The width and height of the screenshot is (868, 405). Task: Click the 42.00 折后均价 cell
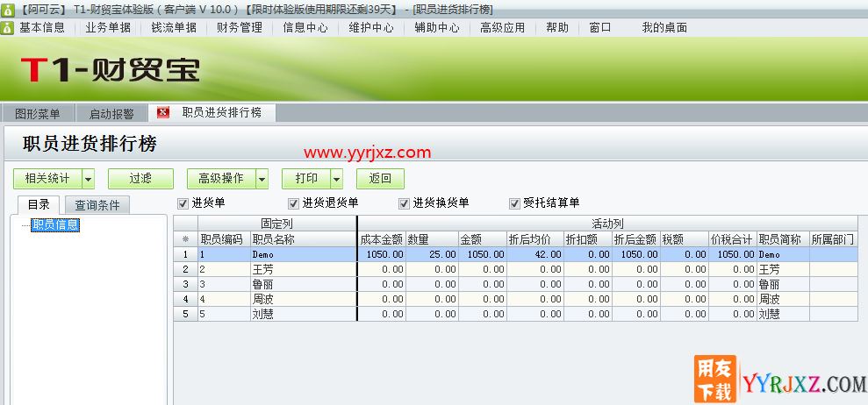[x=534, y=254]
